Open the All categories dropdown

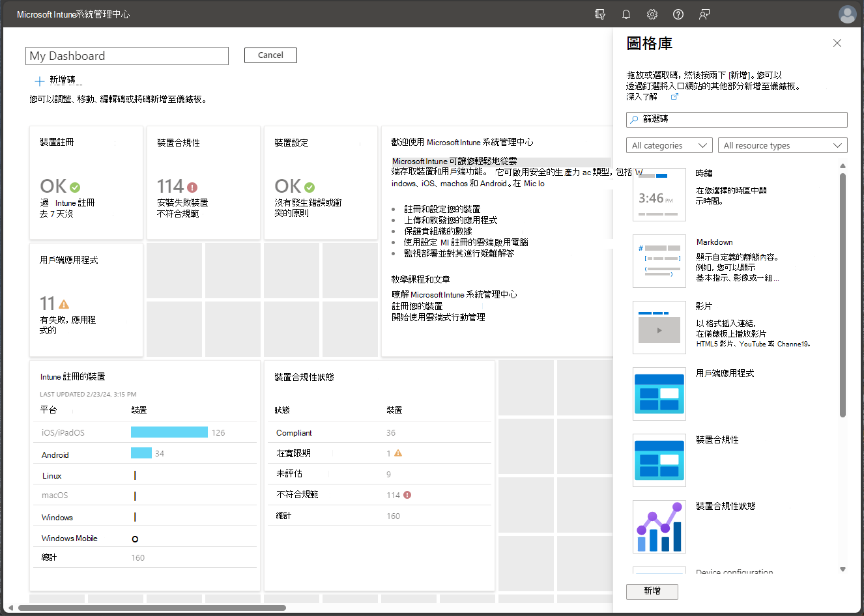(x=669, y=145)
